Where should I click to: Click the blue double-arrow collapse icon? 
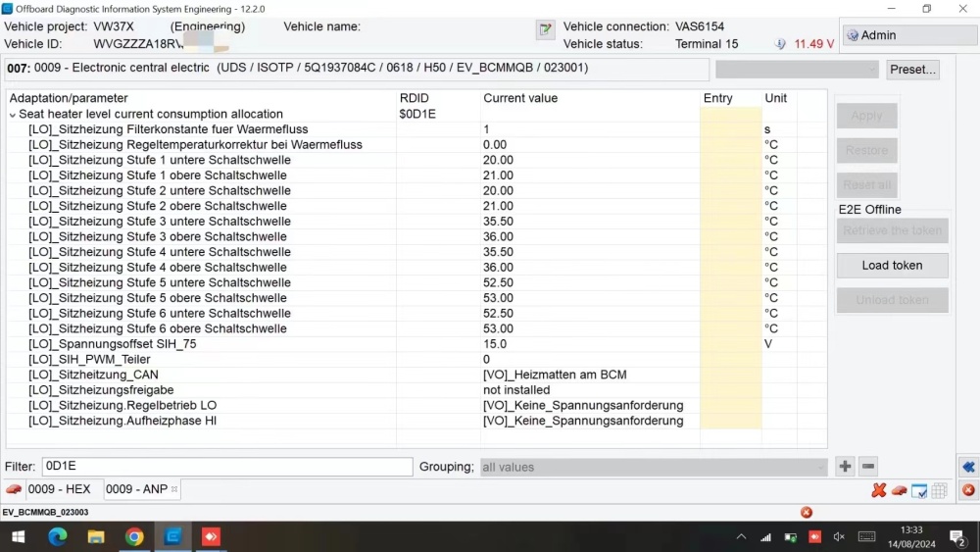click(x=968, y=467)
